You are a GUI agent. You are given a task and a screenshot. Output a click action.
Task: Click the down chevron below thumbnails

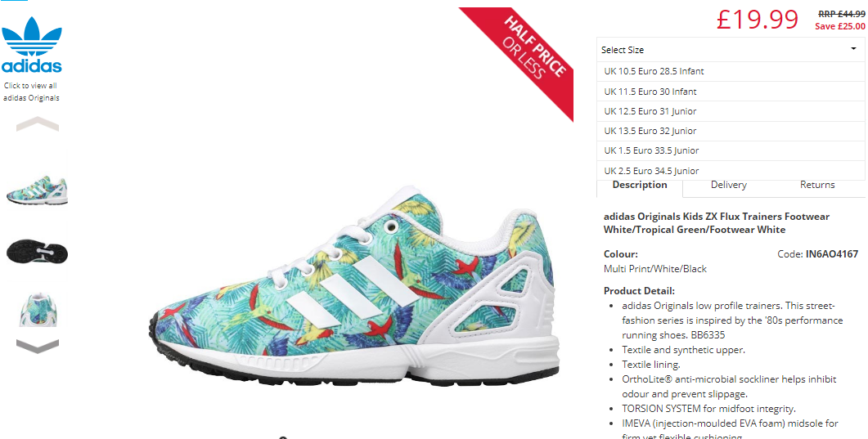click(x=38, y=347)
